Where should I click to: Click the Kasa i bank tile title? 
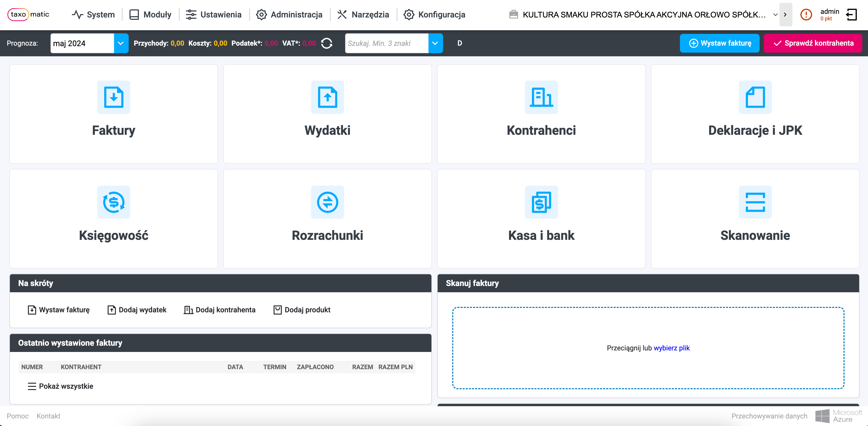click(x=541, y=235)
